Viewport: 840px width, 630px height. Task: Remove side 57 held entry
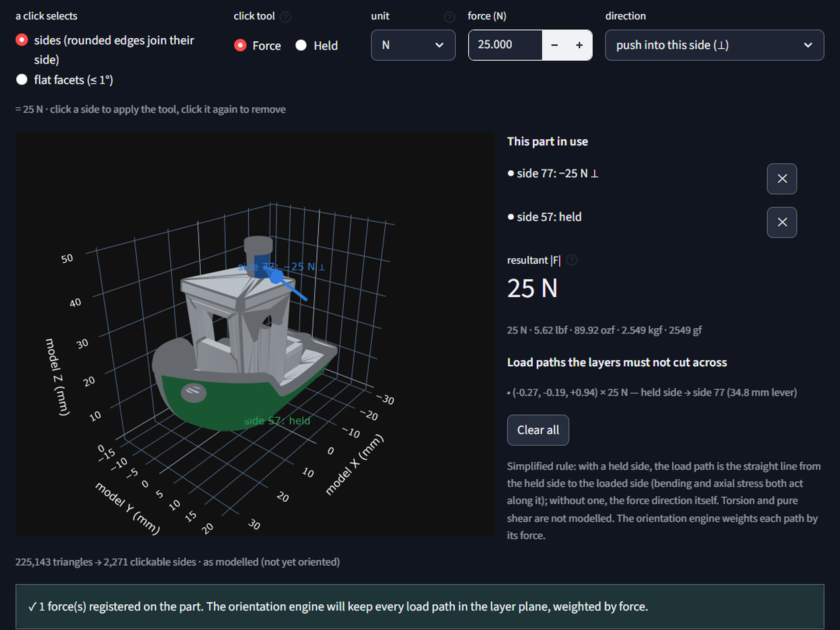pos(782,222)
